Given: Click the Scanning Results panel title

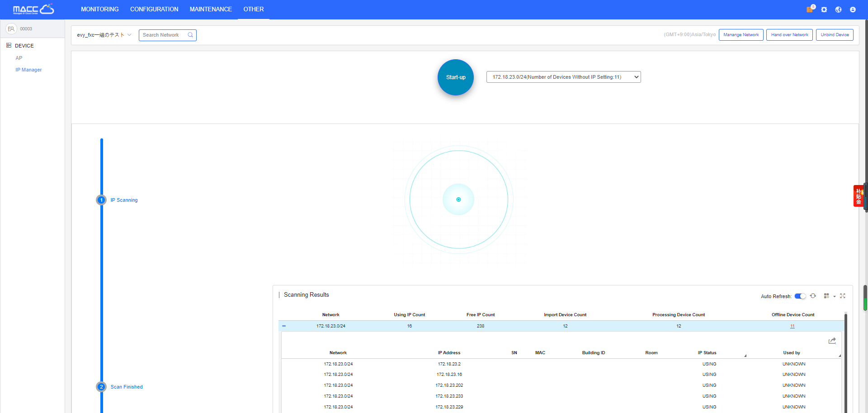Looking at the screenshot, I should coord(306,295).
